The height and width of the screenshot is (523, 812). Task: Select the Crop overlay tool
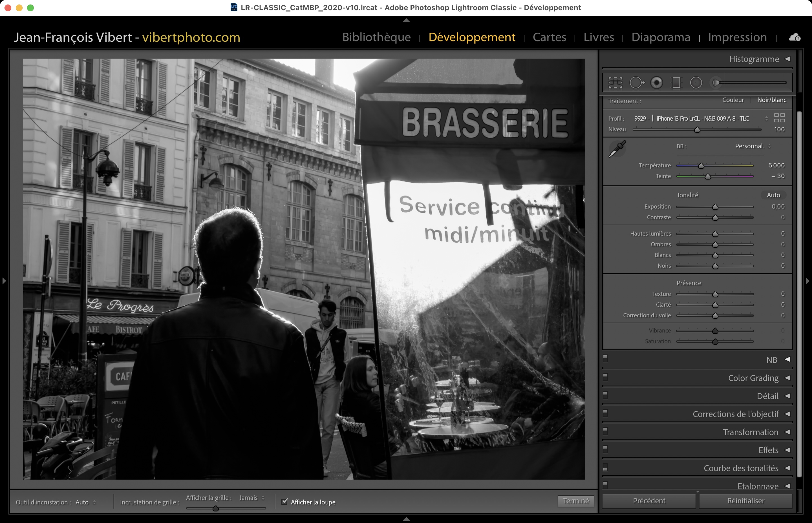[x=615, y=83]
